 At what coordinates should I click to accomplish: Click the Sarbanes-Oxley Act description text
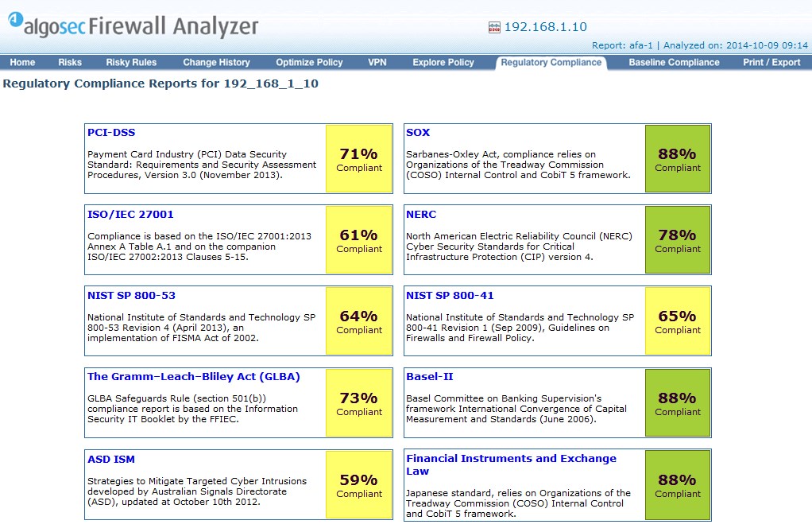coord(518,165)
